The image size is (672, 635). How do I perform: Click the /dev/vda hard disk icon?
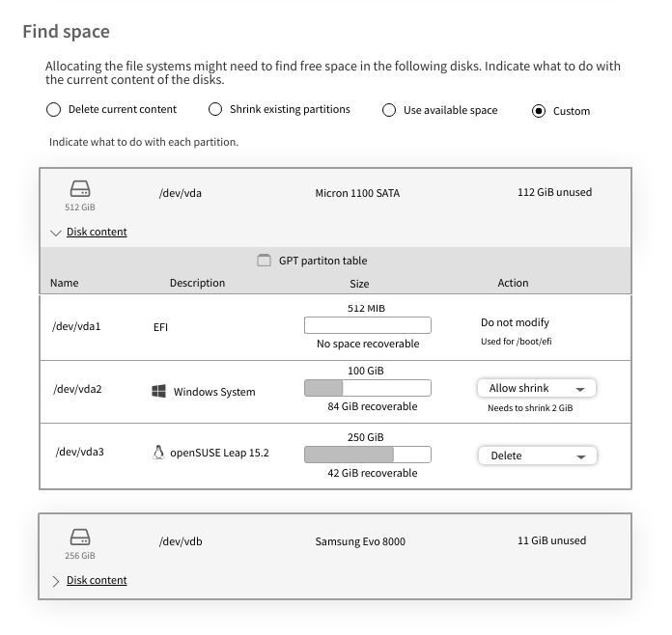coord(80,189)
